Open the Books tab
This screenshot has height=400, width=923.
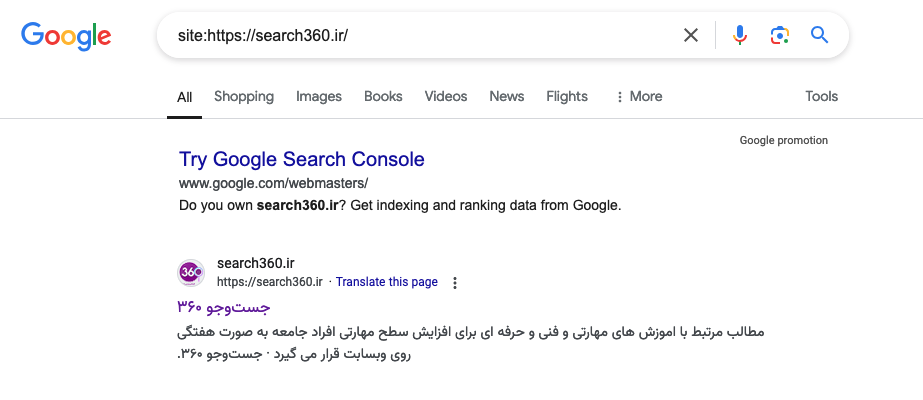pos(383,97)
